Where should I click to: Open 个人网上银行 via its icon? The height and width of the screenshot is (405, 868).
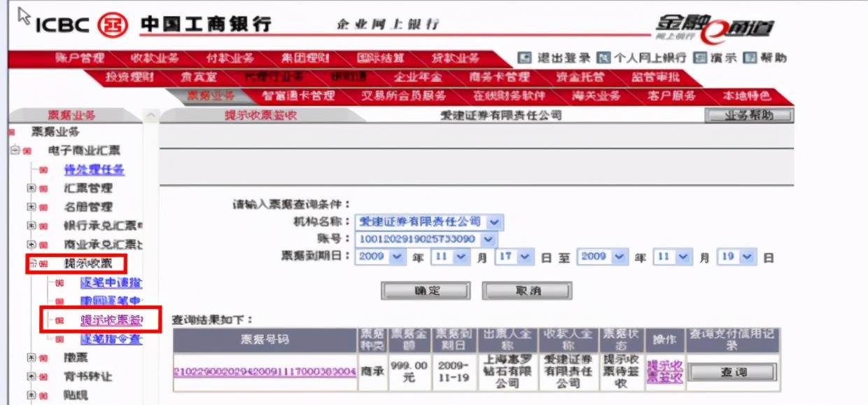tap(603, 58)
